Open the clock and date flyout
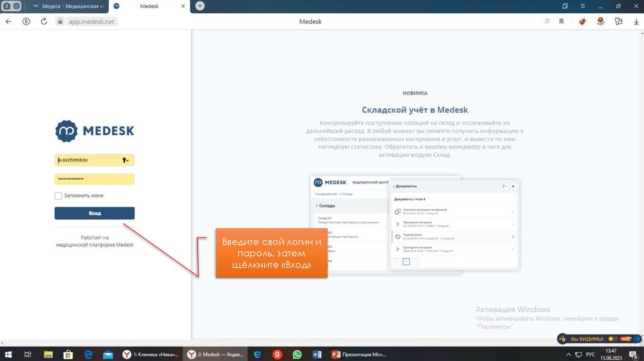Image resolution: width=644 pixels, height=361 pixels. (611, 355)
